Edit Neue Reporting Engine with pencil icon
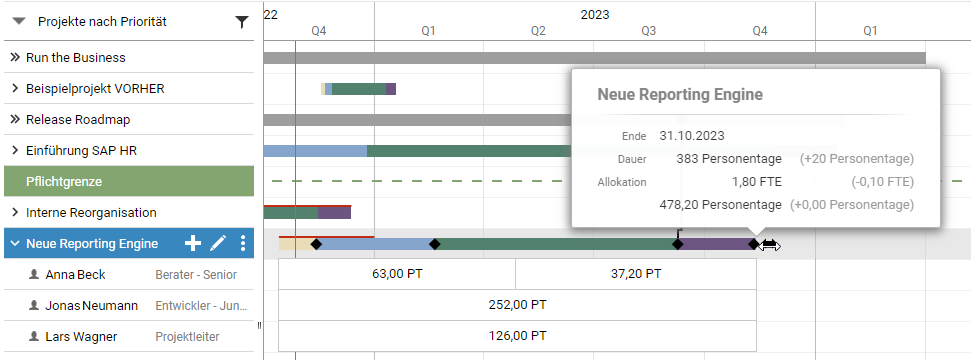 click(218, 244)
